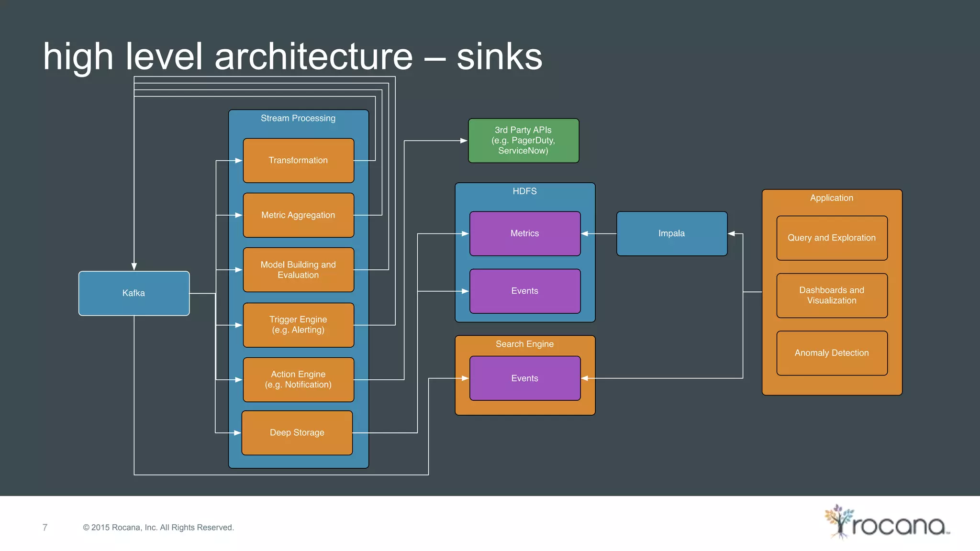Click the slide title text

[292, 56]
